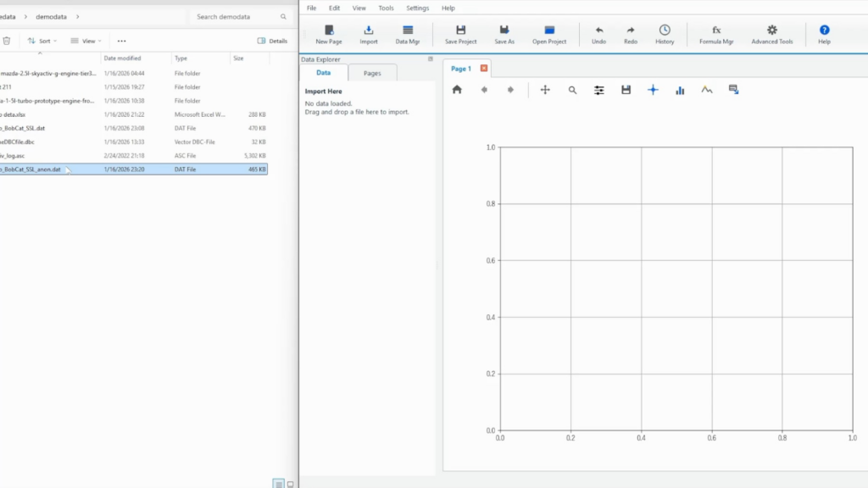
Task: Click the New Page toolbar icon
Action: pos(329,30)
